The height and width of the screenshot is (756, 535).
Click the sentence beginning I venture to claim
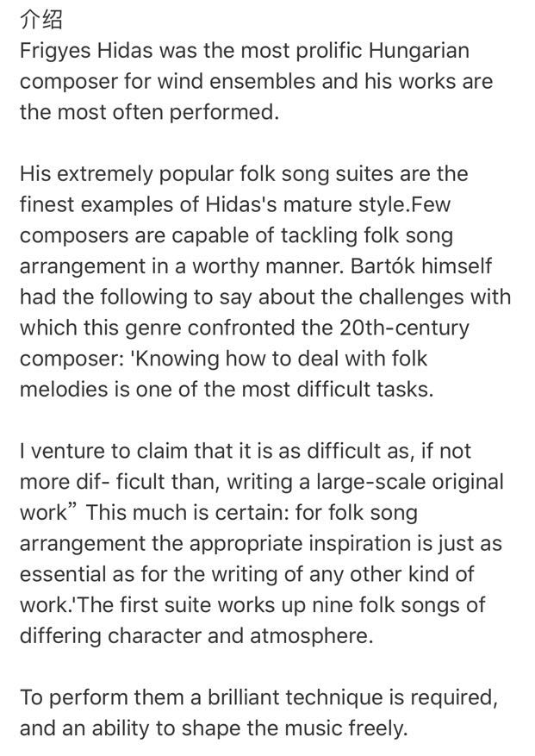[x=262, y=482]
